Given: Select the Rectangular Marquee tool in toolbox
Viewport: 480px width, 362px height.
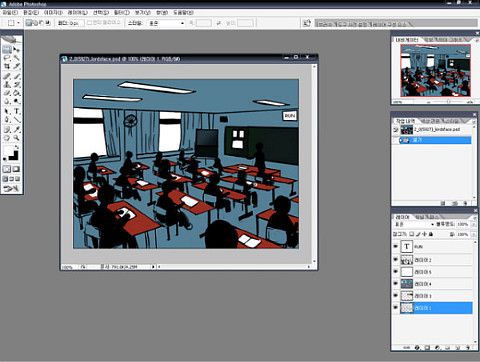Looking at the screenshot, I should (x=7, y=50).
